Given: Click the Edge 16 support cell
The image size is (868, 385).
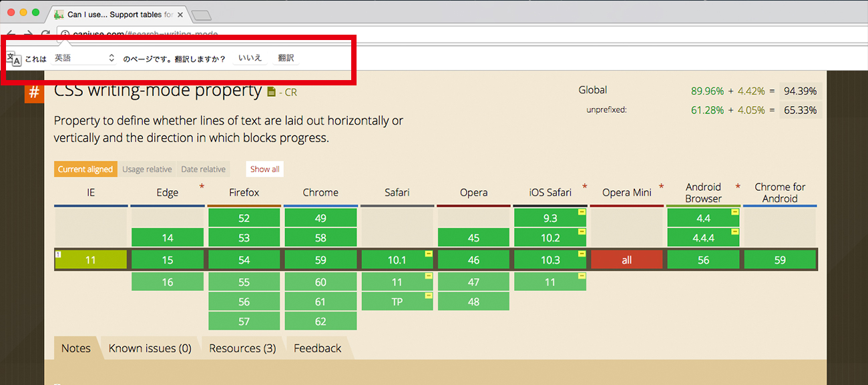Looking at the screenshot, I should click(x=168, y=282).
